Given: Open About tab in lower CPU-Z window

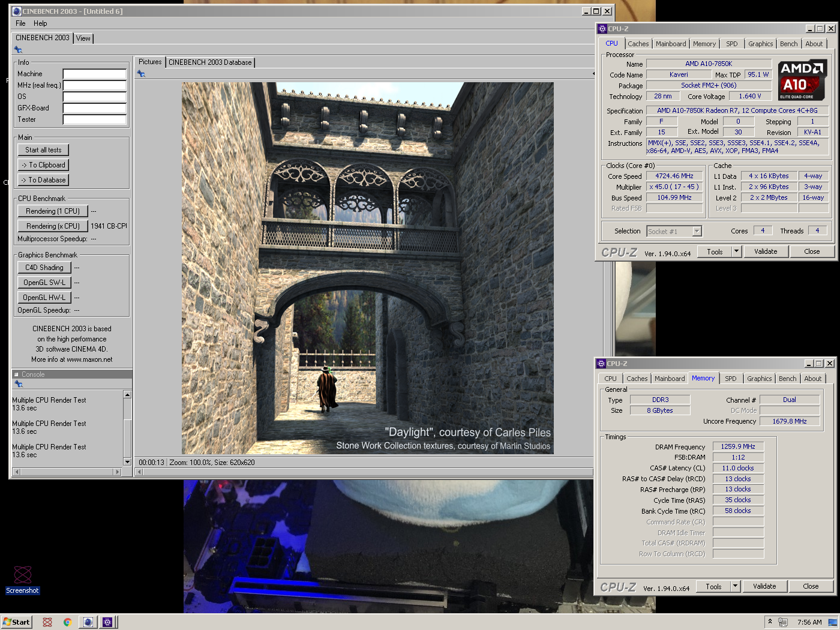Looking at the screenshot, I should pyautogui.click(x=813, y=379).
